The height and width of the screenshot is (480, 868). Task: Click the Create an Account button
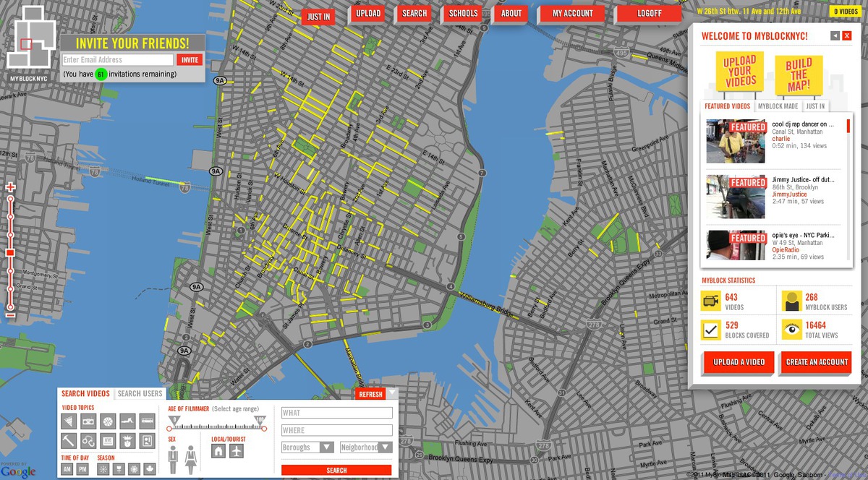tap(817, 362)
